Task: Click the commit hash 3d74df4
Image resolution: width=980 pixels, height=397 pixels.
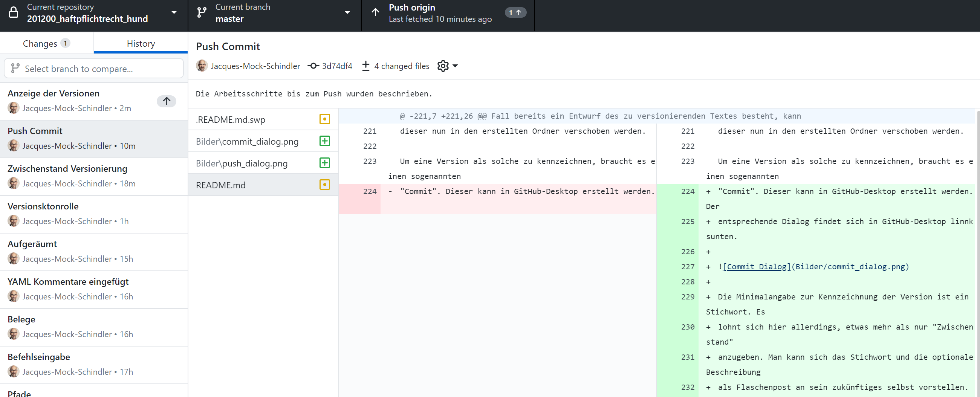Action: (337, 66)
